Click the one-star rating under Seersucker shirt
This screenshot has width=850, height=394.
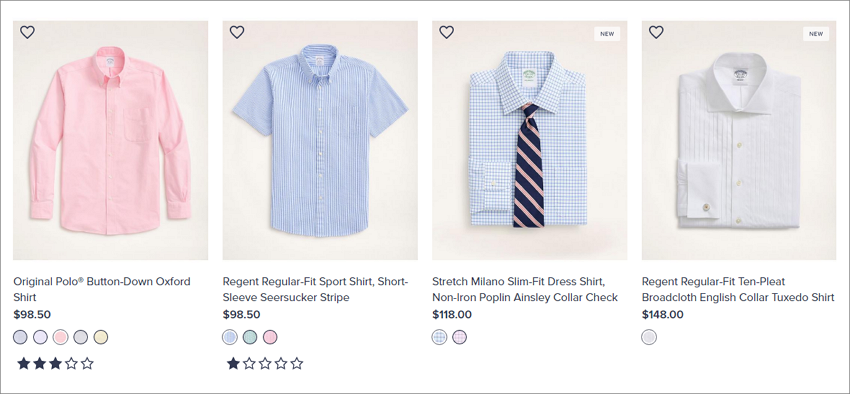click(x=265, y=363)
